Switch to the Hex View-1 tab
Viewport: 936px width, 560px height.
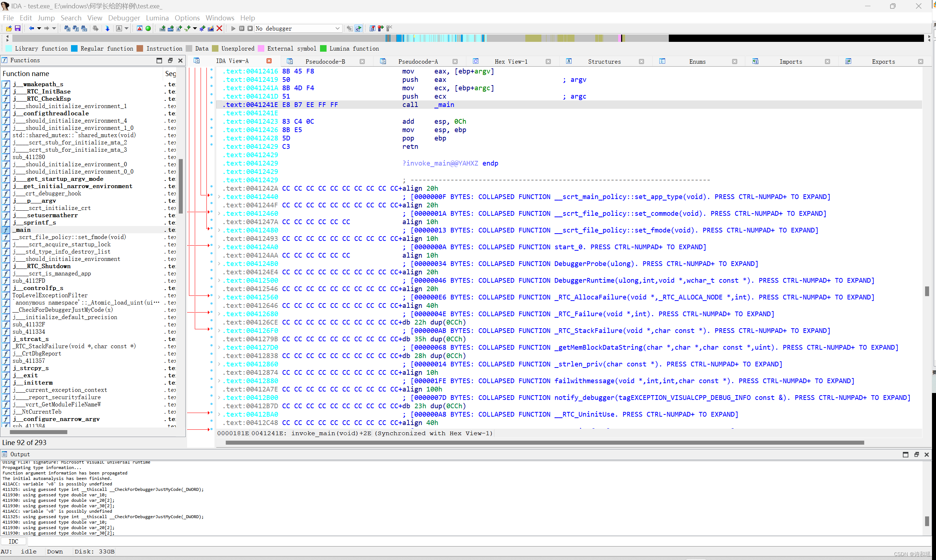point(511,61)
